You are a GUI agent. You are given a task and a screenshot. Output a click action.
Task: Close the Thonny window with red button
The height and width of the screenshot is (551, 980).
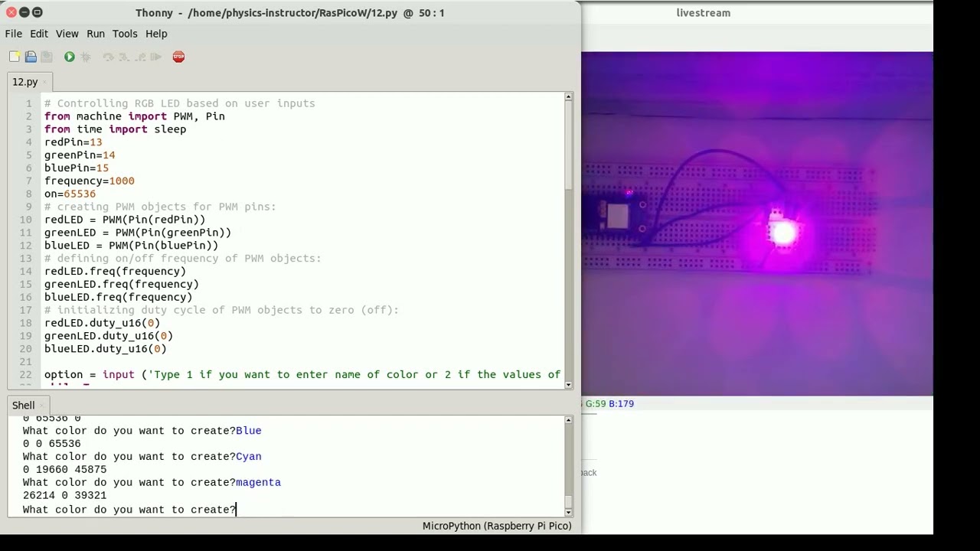tap(11, 12)
